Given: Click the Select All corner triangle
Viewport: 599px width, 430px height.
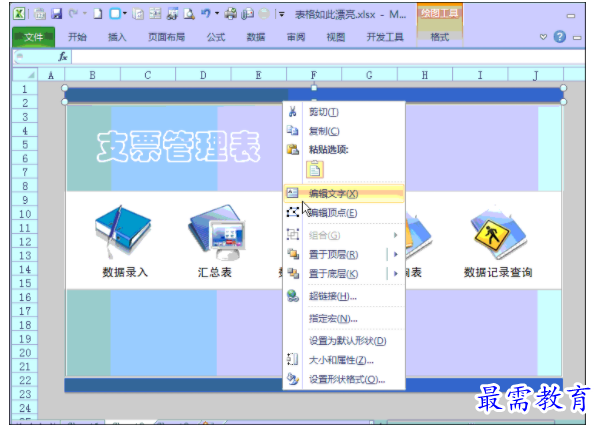Looking at the screenshot, I should 25,74.
